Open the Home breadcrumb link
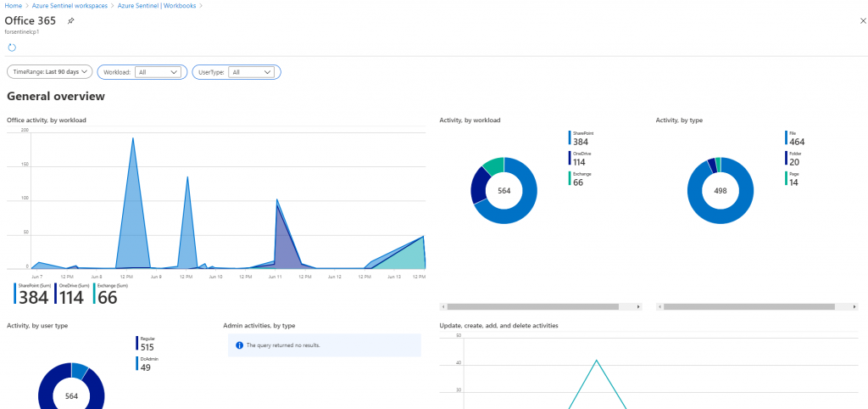 pyautogui.click(x=13, y=6)
